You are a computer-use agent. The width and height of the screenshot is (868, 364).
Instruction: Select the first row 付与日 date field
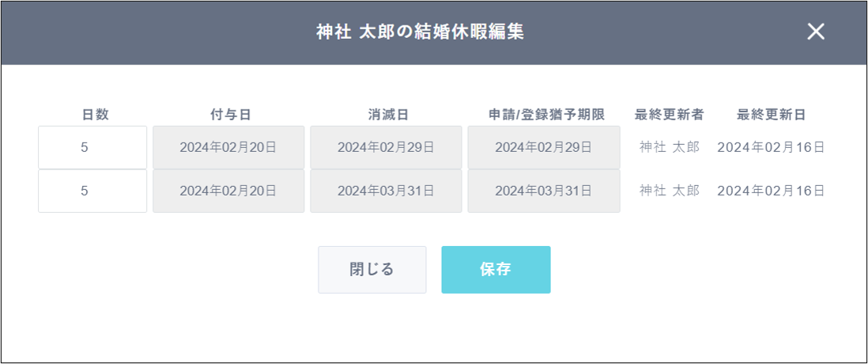point(228,147)
